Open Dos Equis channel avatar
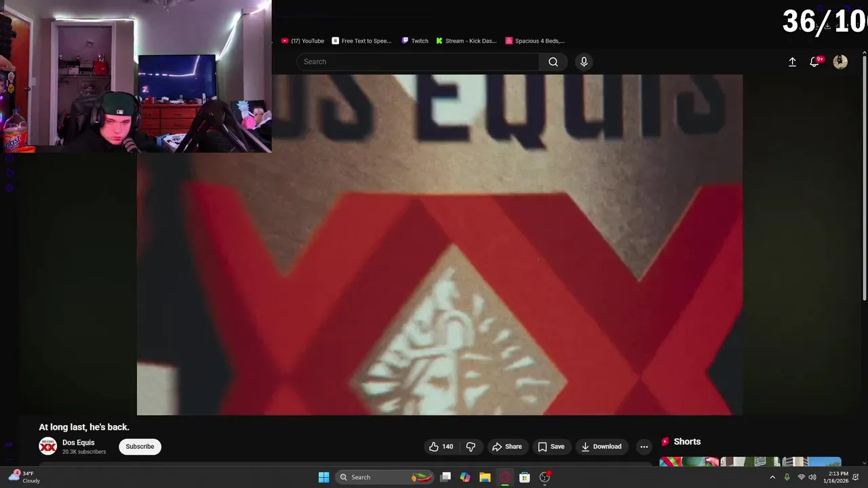This screenshot has height=488, width=868. point(47,447)
